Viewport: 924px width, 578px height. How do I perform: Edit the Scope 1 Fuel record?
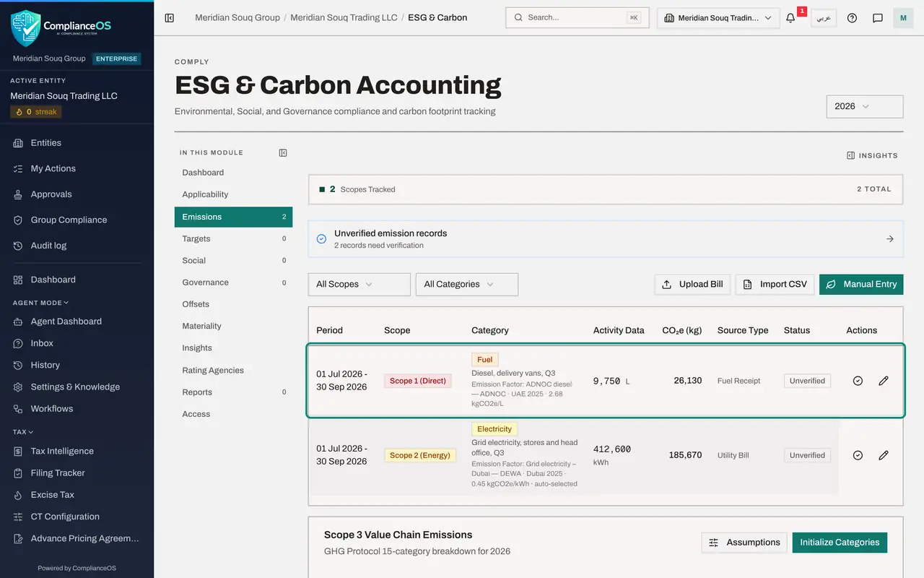pyautogui.click(x=884, y=381)
